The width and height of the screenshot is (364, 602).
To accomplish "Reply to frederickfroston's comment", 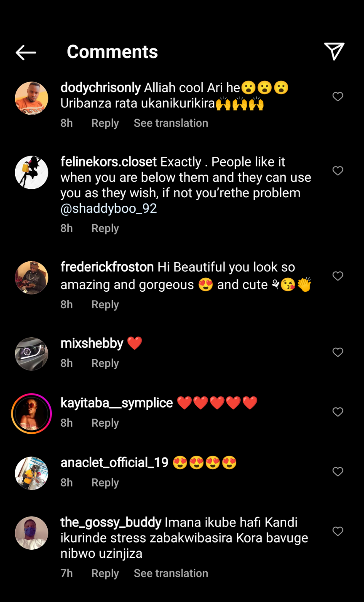I will click(105, 305).
